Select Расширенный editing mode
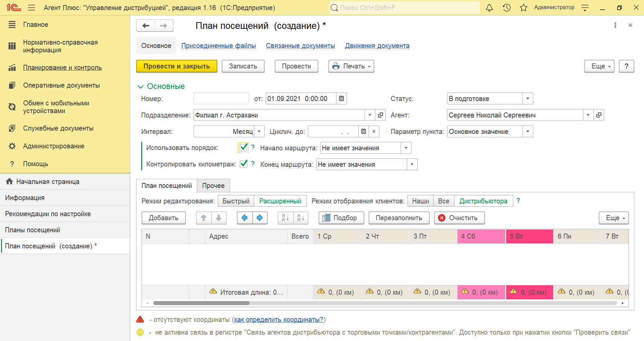Image resolution: width=644 pixels, height=341 pixels. click(280, 201)
